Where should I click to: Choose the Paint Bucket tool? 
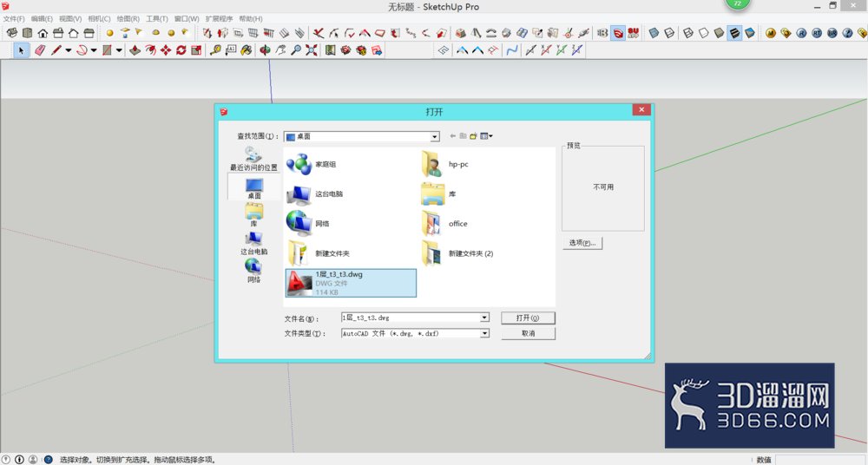click(247, 50)
